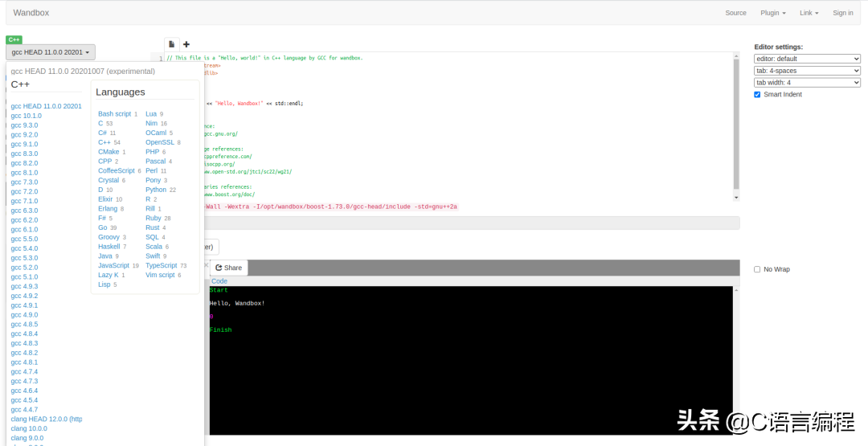Open the gcc HEAD 11.0.0 compiler dropdown
Screen dimensions: 868x446
pos(51,52)
